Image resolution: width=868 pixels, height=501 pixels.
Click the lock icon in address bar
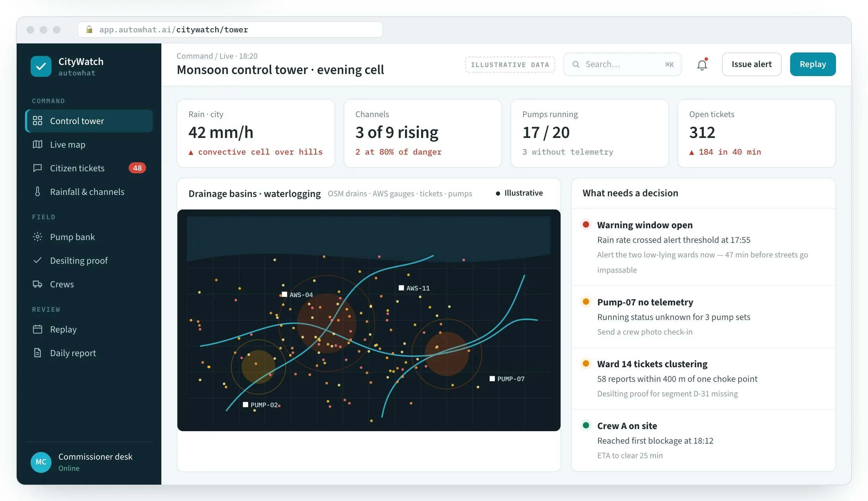tap(89, 30)
